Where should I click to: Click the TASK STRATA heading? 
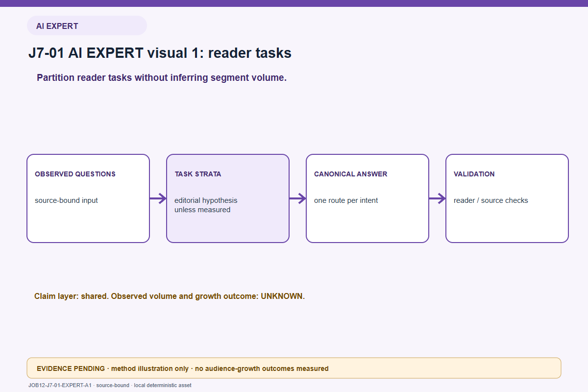(198, 174)
